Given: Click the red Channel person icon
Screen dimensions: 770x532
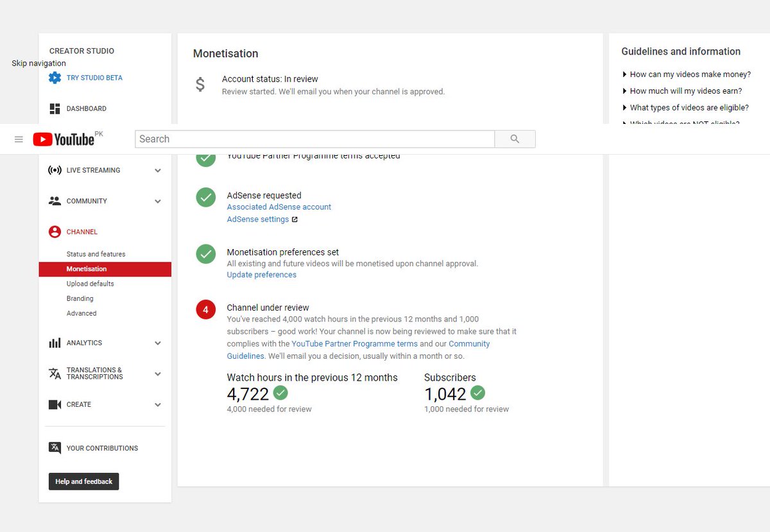Looking at the screenshot, I should click(55, 232).
